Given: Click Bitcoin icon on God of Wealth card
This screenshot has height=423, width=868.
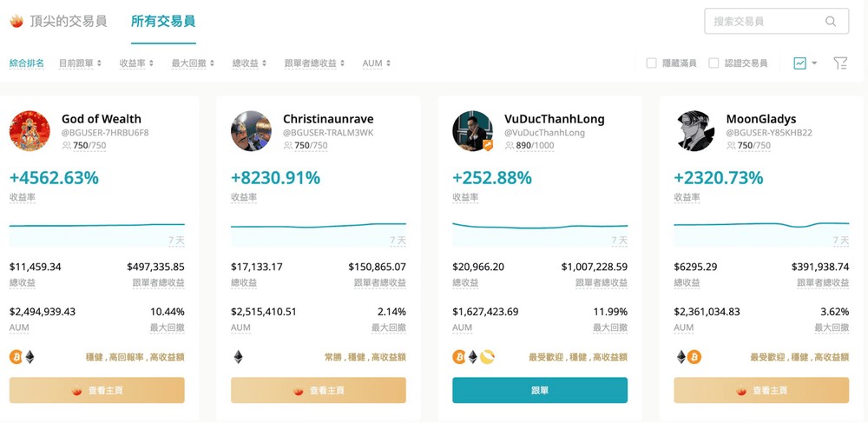Looking at the screenshot, I should tap(16, 357).
